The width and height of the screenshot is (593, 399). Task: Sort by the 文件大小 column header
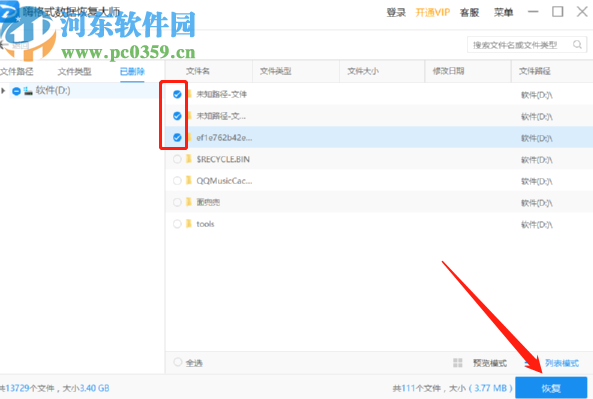tap(363, 71)
